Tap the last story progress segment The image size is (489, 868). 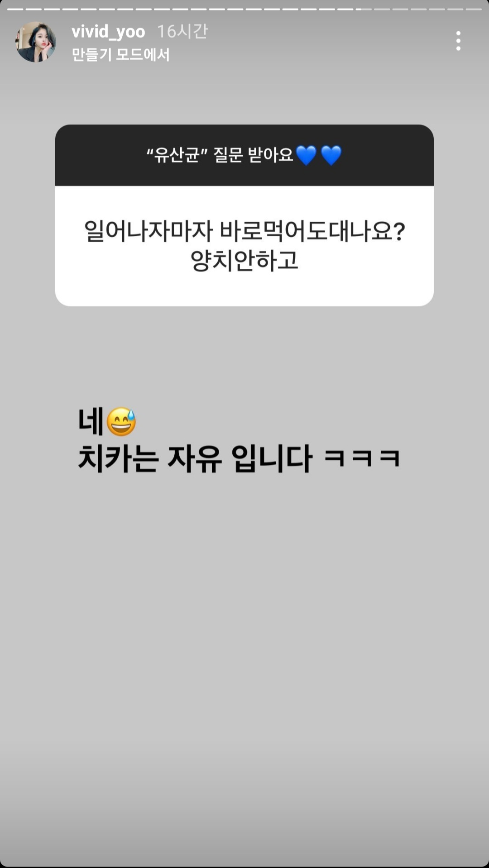click(474, 9)
